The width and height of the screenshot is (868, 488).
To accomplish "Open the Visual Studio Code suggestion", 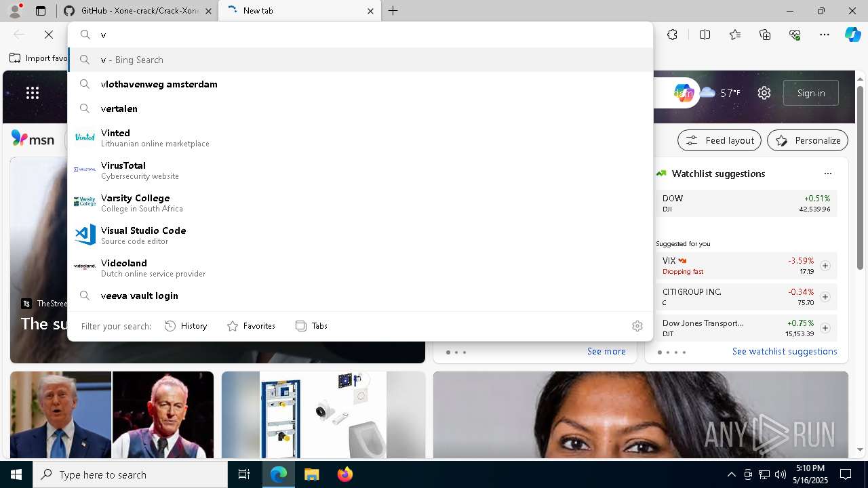I will [360, 235].
